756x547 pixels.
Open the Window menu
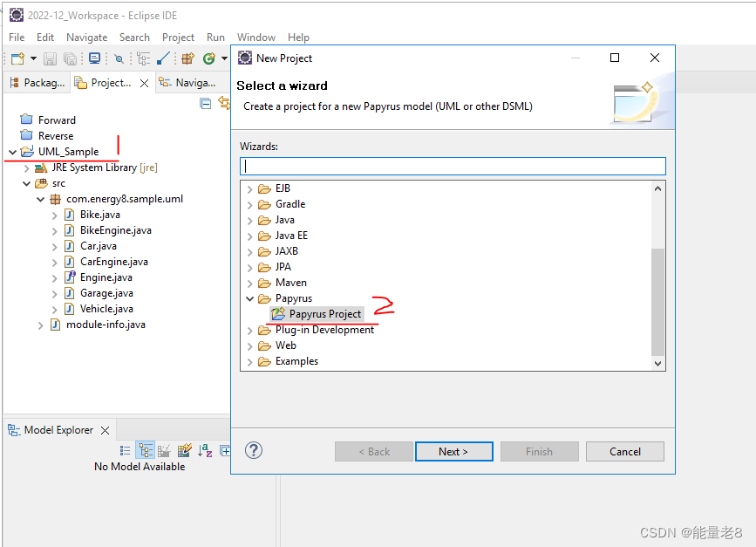tap(256, 38)
